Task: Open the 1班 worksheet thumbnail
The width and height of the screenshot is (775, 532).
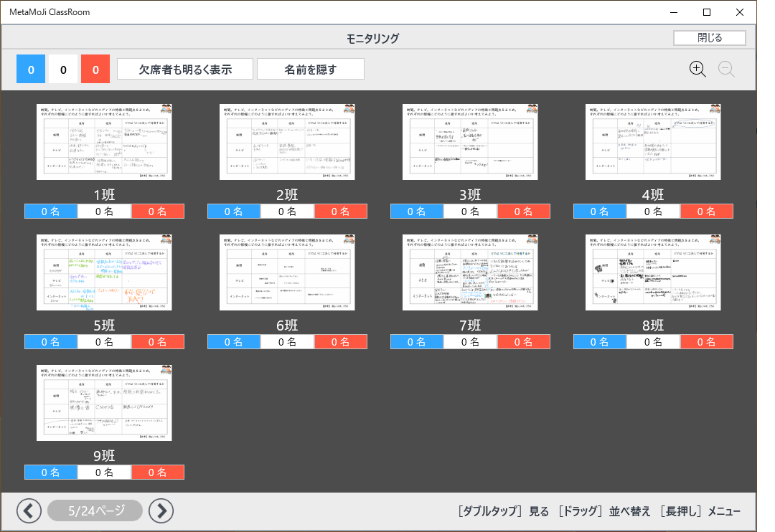Action: [x=104, y=142]
